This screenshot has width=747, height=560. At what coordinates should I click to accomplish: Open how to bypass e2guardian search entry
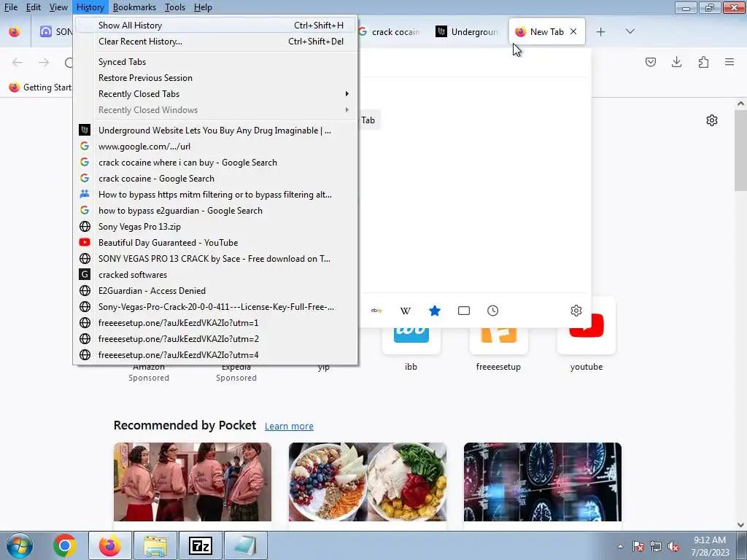tap(215, 211)
